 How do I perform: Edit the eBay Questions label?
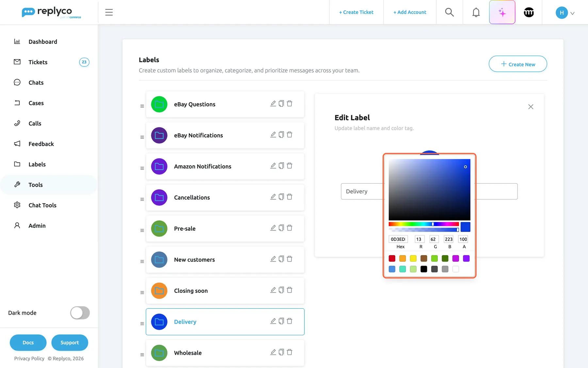coord(273,104)
